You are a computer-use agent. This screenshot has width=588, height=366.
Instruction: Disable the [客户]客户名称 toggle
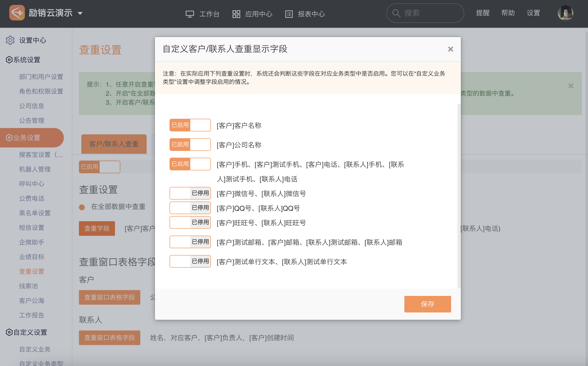point(190,125)
